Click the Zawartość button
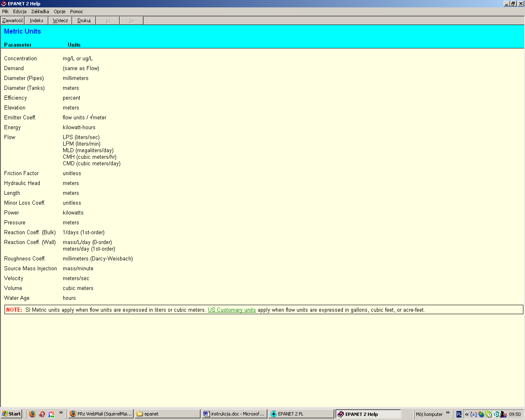This screenshot has height=420, width=525. [13, 21]
